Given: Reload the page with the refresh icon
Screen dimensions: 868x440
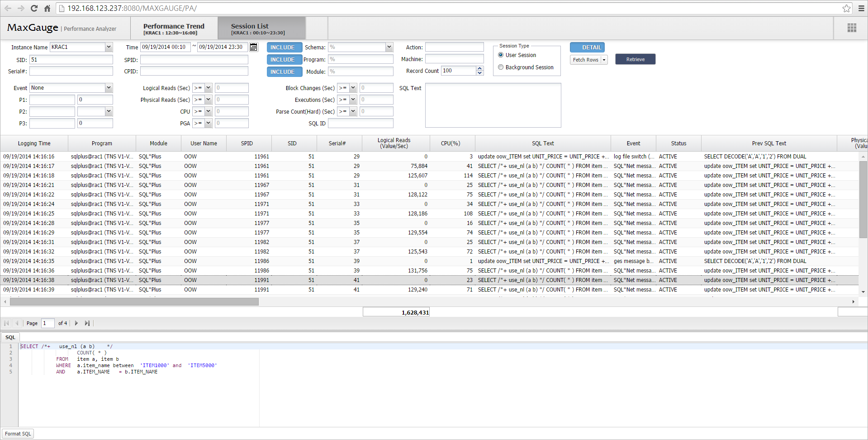Looking at the screenshot, I should (x=34, y=8).
